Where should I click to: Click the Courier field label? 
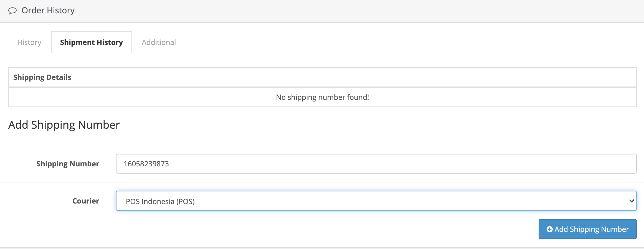tap(86, 201)
